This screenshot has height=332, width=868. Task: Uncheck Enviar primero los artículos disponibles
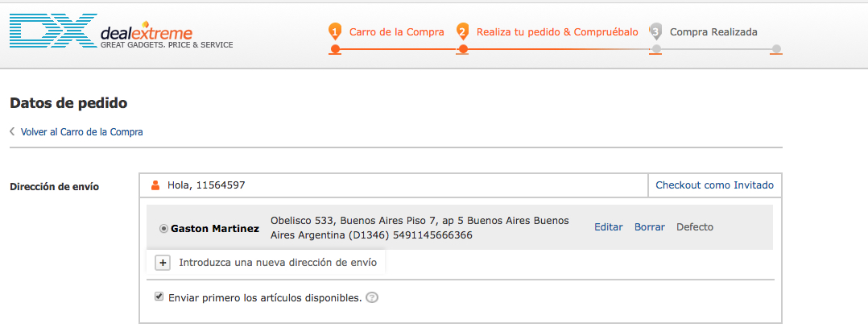[x=159, y=297]
